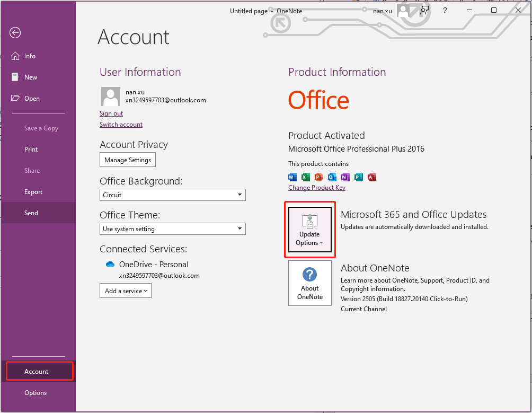
Task: Click the user profile picture in title bar
Action: tap(404, 11)
